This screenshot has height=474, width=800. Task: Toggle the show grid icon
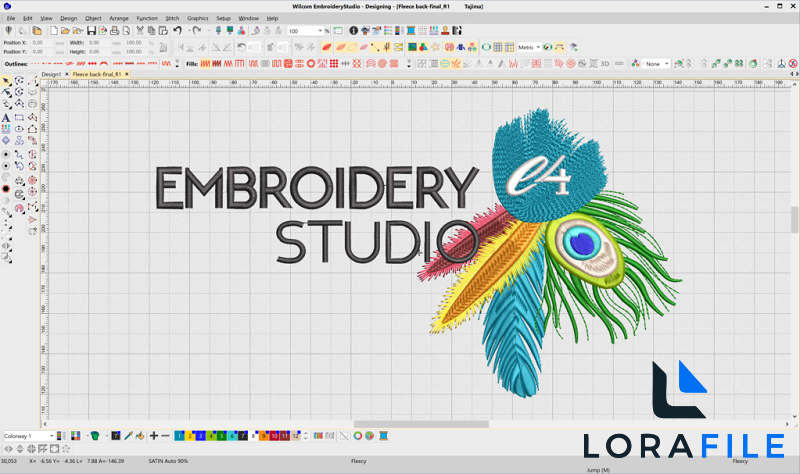coord(498,47)
